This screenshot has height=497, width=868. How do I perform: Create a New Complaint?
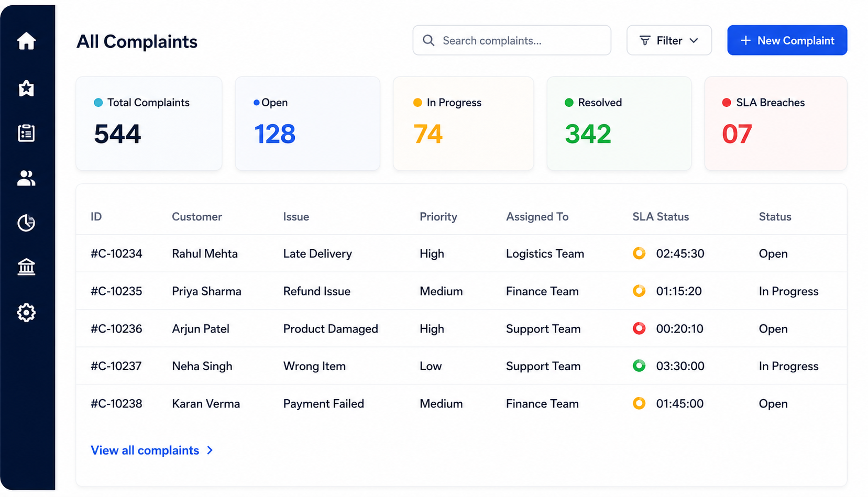pos(787,40)
